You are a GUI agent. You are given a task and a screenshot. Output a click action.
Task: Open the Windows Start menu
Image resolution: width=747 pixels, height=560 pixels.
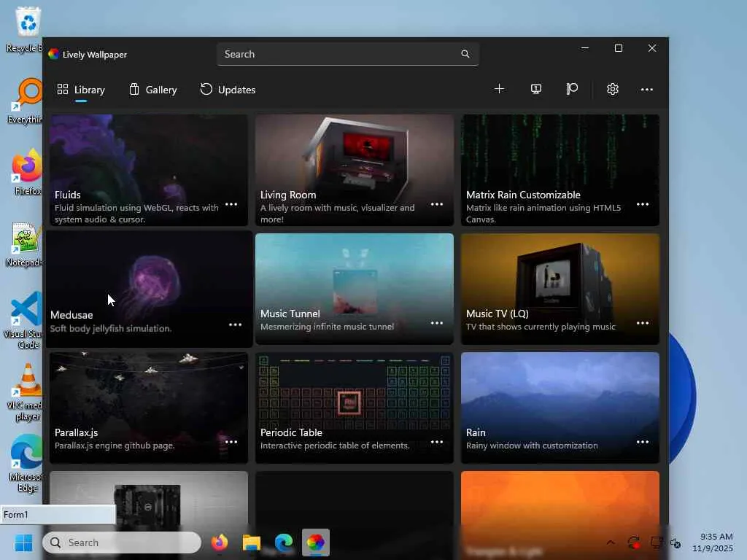[23, 542]
